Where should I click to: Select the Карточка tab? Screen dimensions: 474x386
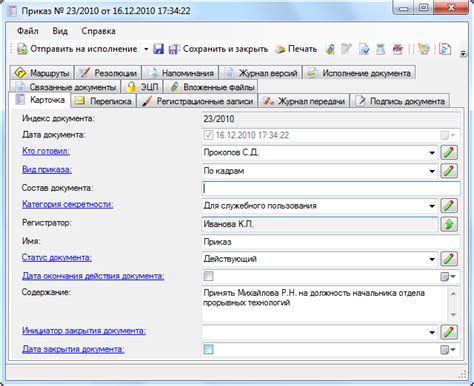click(40, 100)
